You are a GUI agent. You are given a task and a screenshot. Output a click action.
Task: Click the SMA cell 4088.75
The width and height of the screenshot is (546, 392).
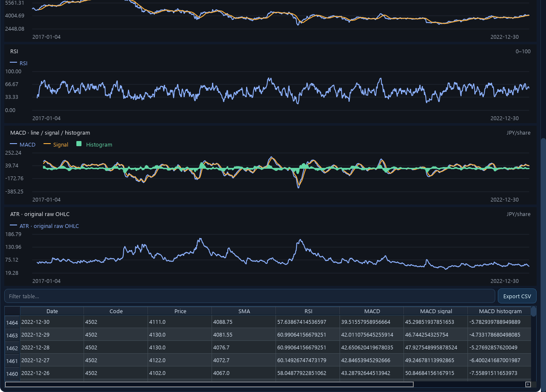[244, 322]
